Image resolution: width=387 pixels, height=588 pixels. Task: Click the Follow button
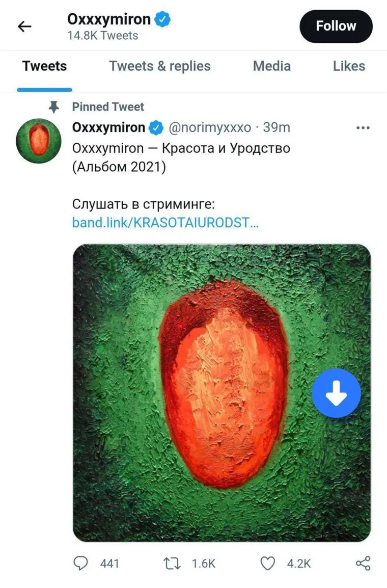336,26
